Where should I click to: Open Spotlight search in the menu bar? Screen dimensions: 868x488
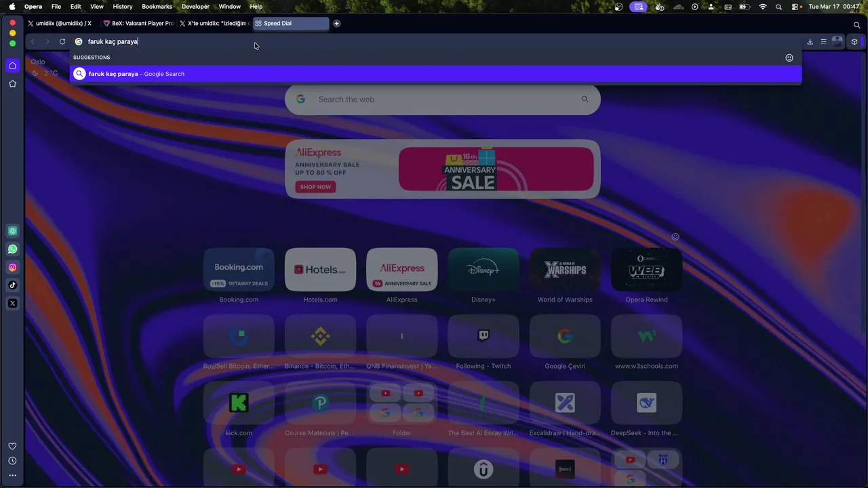(x=778, y=7)
